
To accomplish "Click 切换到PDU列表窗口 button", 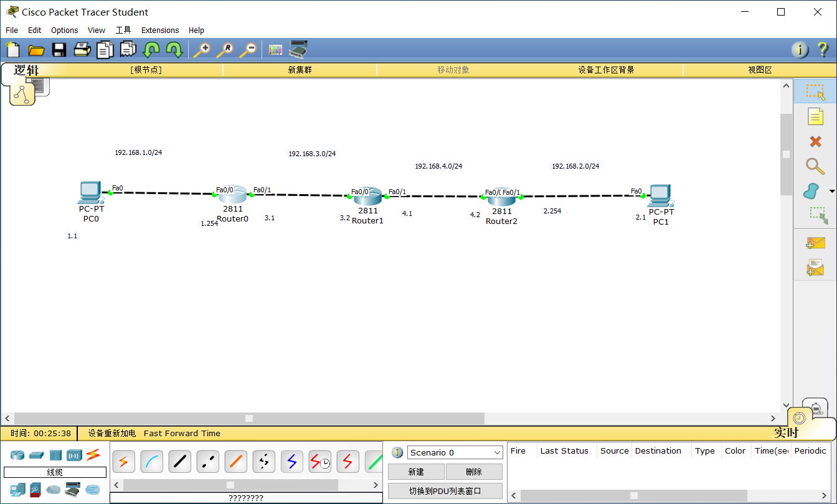I will [x=445, y=491].
